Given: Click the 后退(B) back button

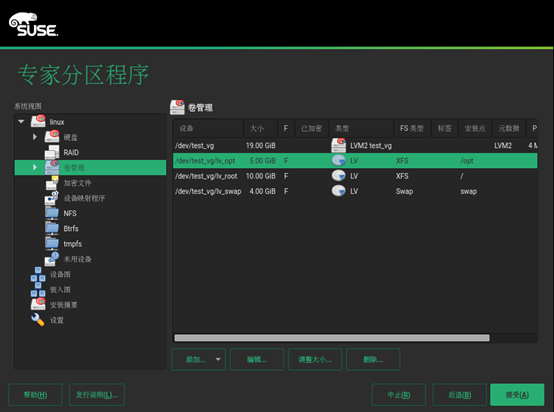Looking at the screenshot, I should (x=460, y=395).
